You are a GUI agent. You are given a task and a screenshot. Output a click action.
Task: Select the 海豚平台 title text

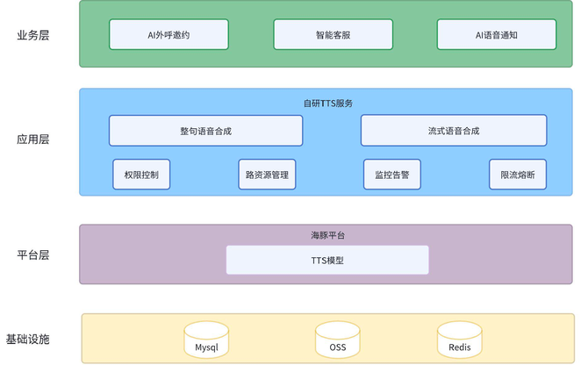(x=327, y=235)
